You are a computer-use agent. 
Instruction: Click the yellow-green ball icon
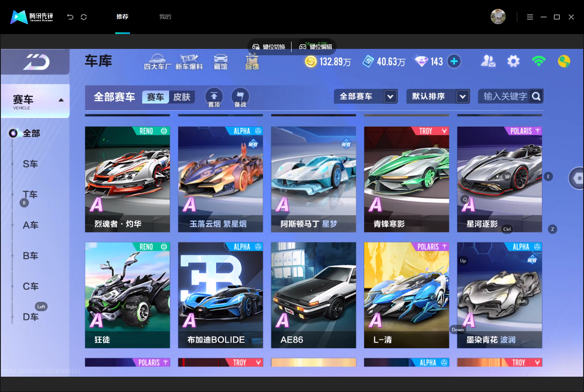tap(564, 62)
